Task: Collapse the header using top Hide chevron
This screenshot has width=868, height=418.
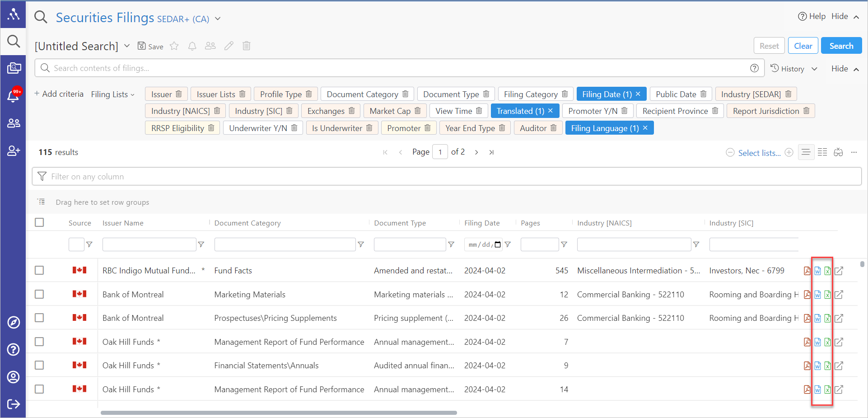Action: pyautogui.click(x=845, y=16)
